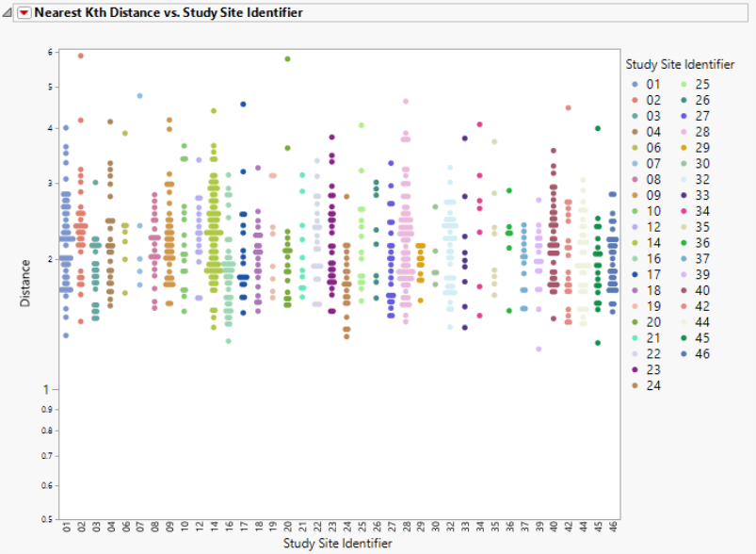
Task: Select legend entry 28
Action: [695, 132]
